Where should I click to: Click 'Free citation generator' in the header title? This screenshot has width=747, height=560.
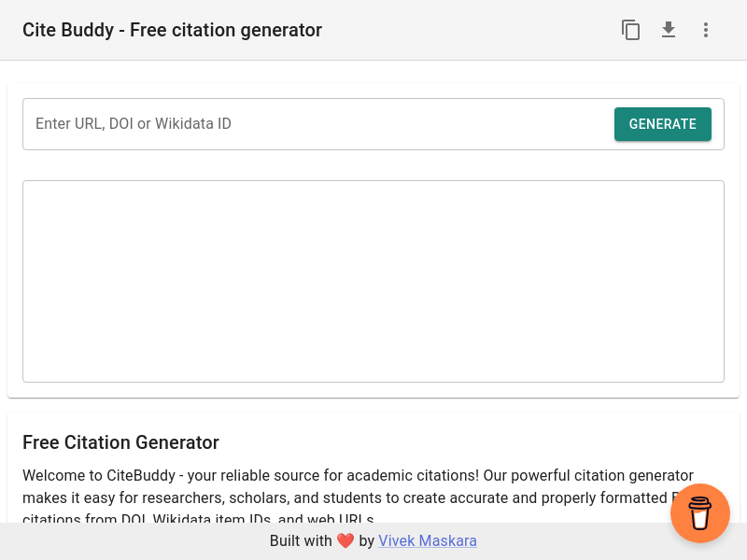226,30
